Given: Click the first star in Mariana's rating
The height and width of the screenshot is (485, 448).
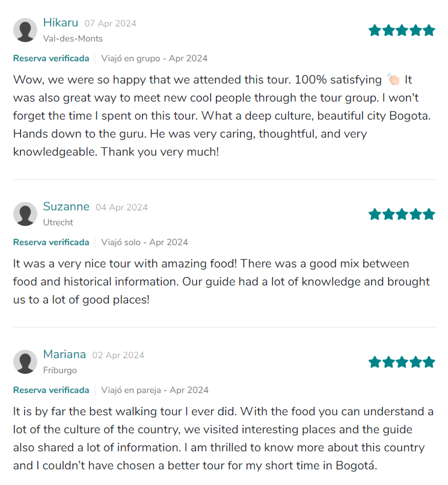Looking at the screenshot, I should pyautogui.click(x=373, y=362).
